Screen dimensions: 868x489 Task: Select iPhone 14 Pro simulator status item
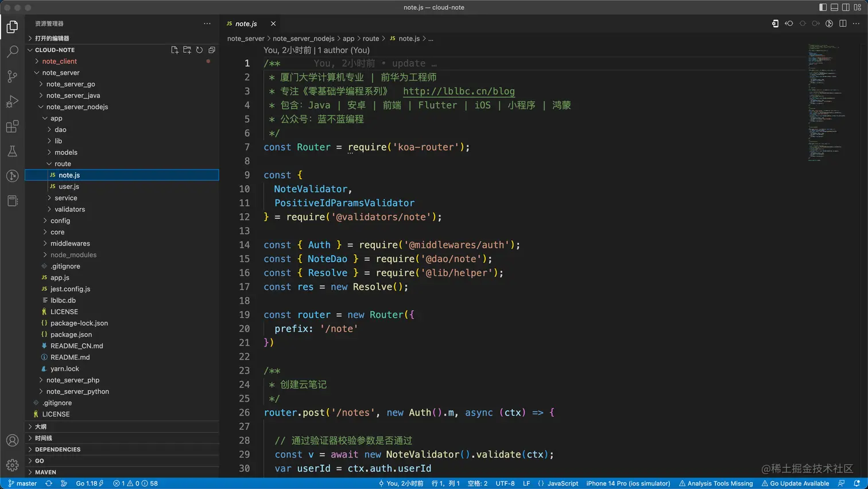pyautogui.click(x=628, y=483)
